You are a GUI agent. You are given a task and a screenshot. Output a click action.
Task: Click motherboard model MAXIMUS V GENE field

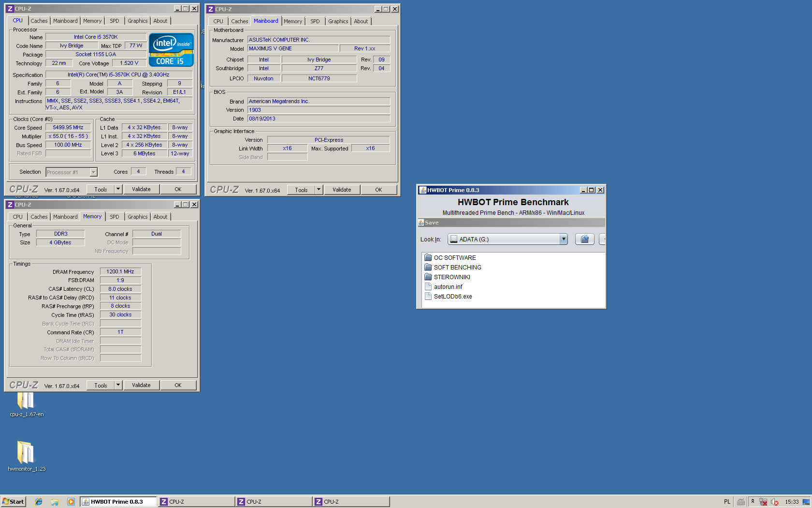coord(293,48)
